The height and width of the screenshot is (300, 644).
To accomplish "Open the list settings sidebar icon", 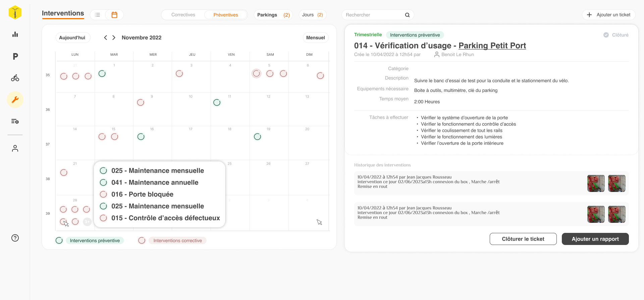I will tap(15, 121).
